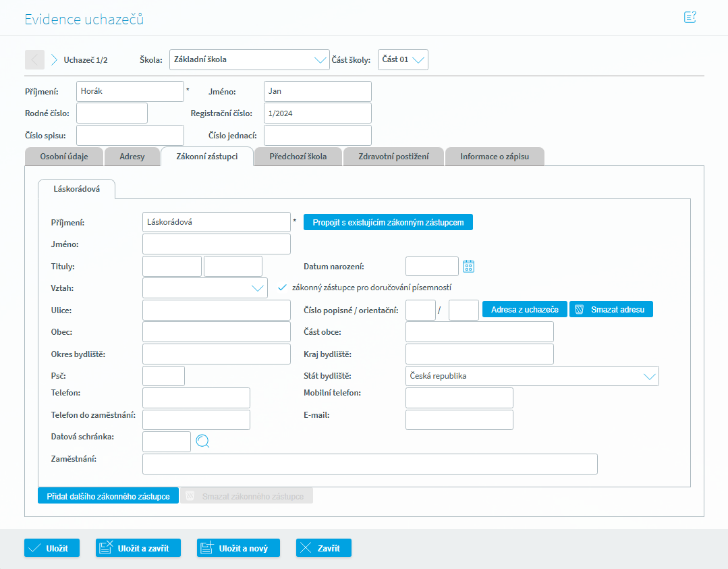This screenshot has height=569, width=728.
Task: Go to previous applicant using left arrow
Action: (34, 59)
